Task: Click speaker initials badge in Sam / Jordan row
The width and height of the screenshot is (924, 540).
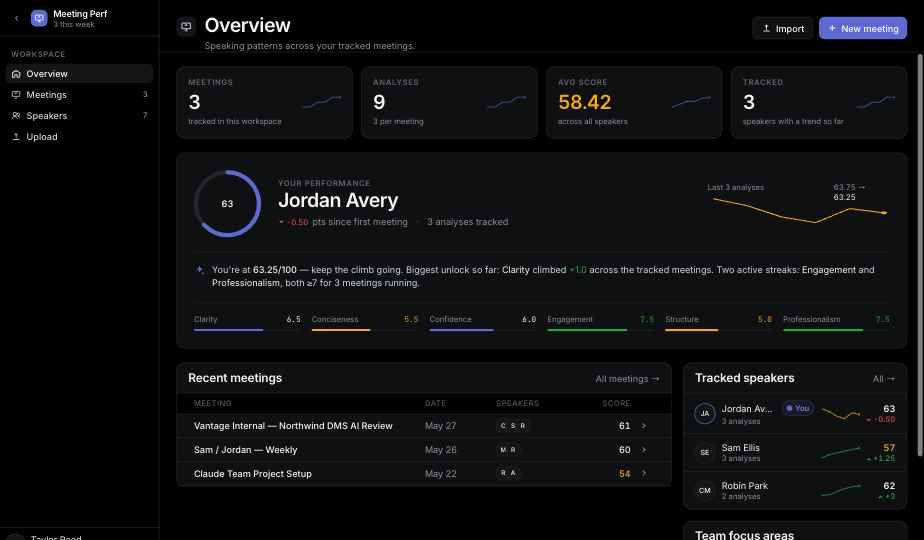Action: pyautogui.click(x=508, y=450)
